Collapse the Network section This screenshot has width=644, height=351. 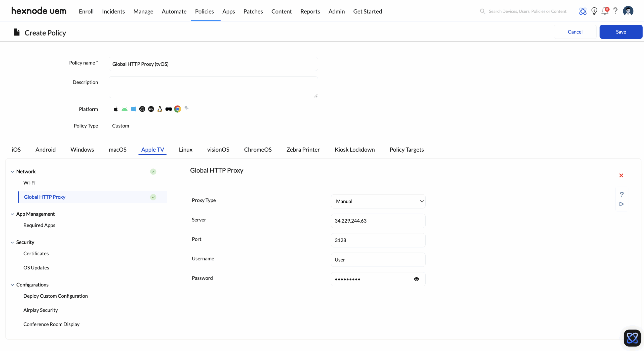pos(12,172)
